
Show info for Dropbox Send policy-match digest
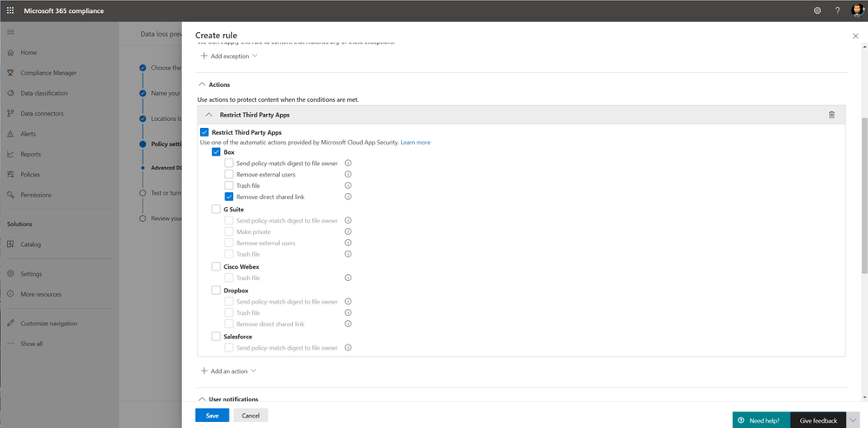click(x=348, y=301)
